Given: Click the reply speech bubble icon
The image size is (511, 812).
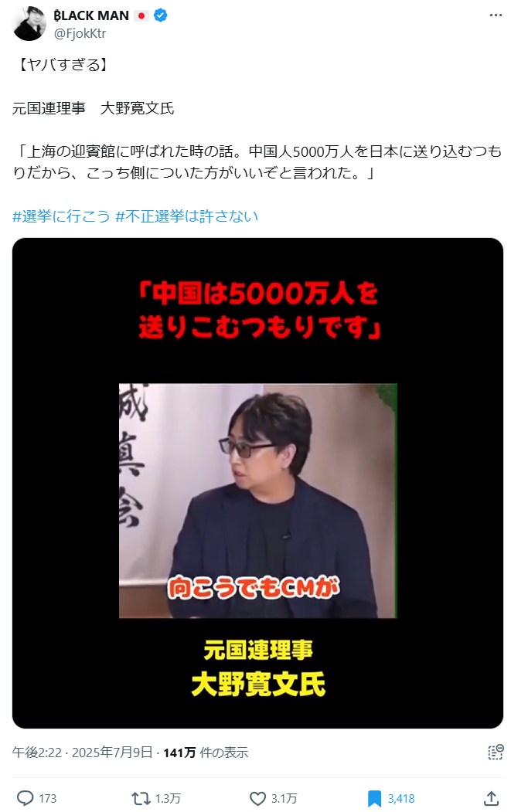Looking at the screenshot, I should (26, 798).
